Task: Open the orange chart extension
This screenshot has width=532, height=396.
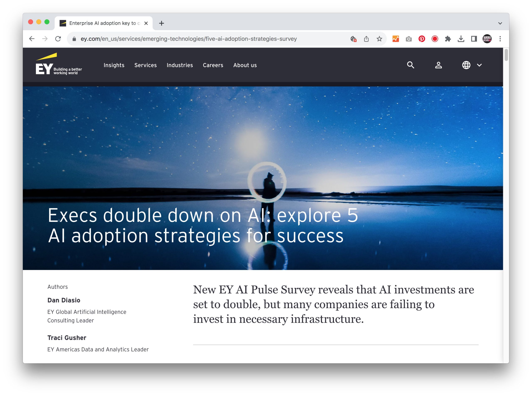Action: 396,39
